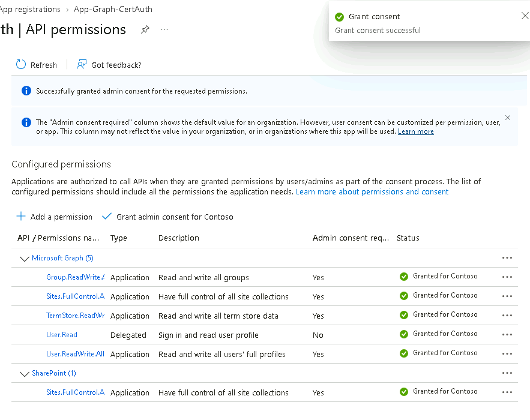This screenshot has width=530, height=420.
Task: Open ellipsis menu for User.ReadWrite.All row
Action: (507, 354)
